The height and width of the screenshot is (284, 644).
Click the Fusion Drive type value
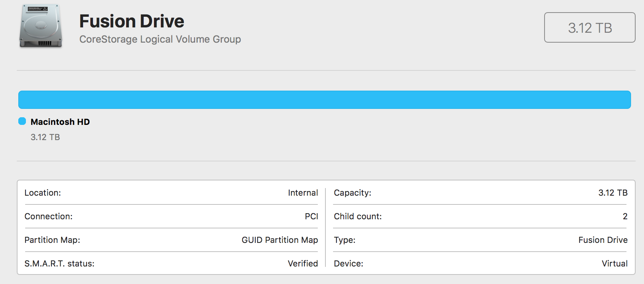click(x=603, y=240)
